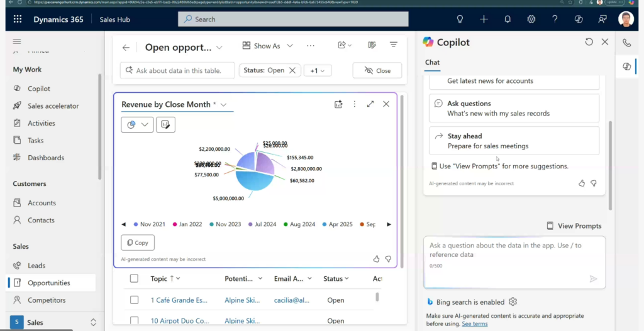Select the 10 Airpot Duo row checkbox
Image resolution: width=644 pixels, height=331 pixels.
click(x=134, y=320)
